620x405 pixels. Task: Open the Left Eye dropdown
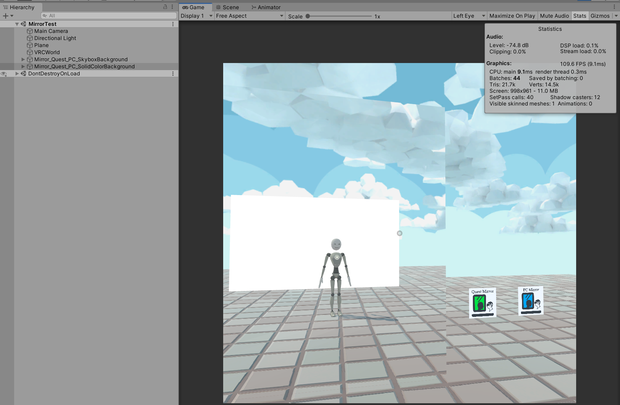click(x=469, y=16)
